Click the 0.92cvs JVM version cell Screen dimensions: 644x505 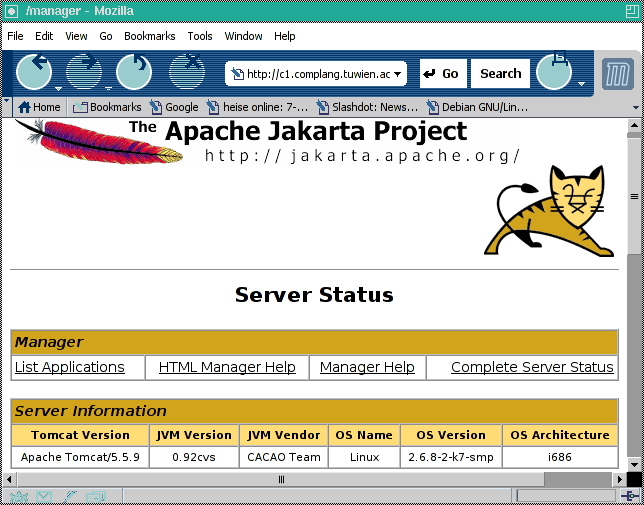click(194, 457)
